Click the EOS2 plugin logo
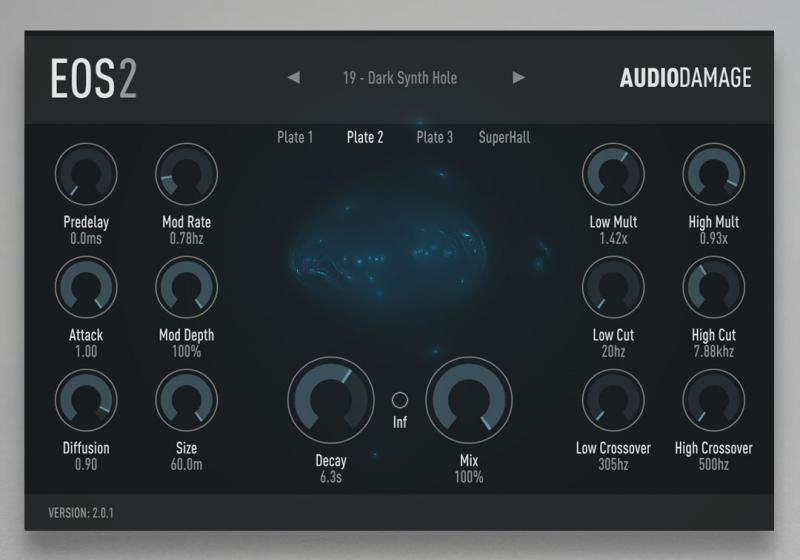This screenshot has width=800, height=560. coord(94,78)
